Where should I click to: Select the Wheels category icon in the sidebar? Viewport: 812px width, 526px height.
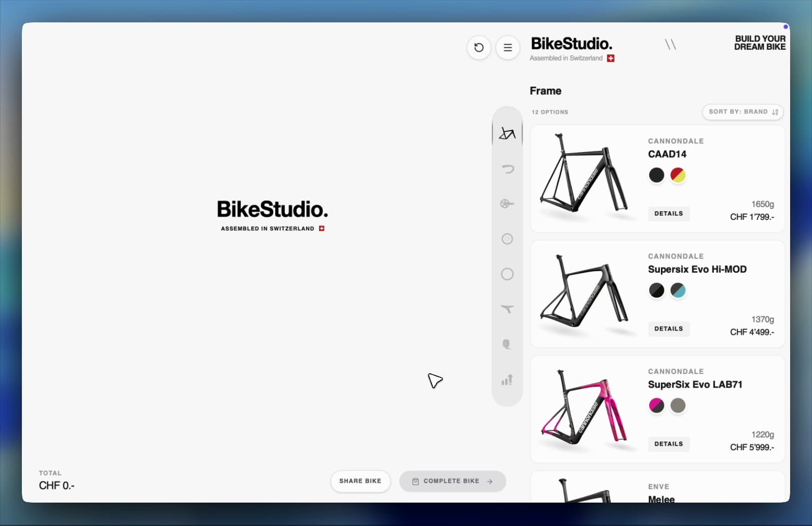tap(507, 239)
